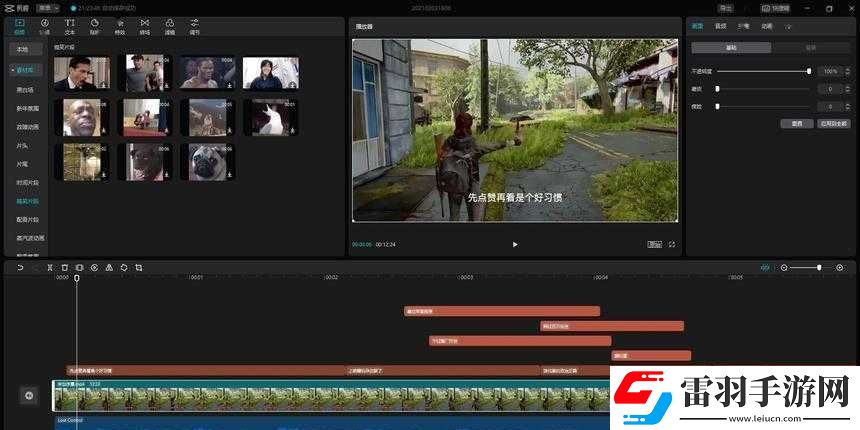
Task: Download the man in suit clip
Action: tap(103, 85)
